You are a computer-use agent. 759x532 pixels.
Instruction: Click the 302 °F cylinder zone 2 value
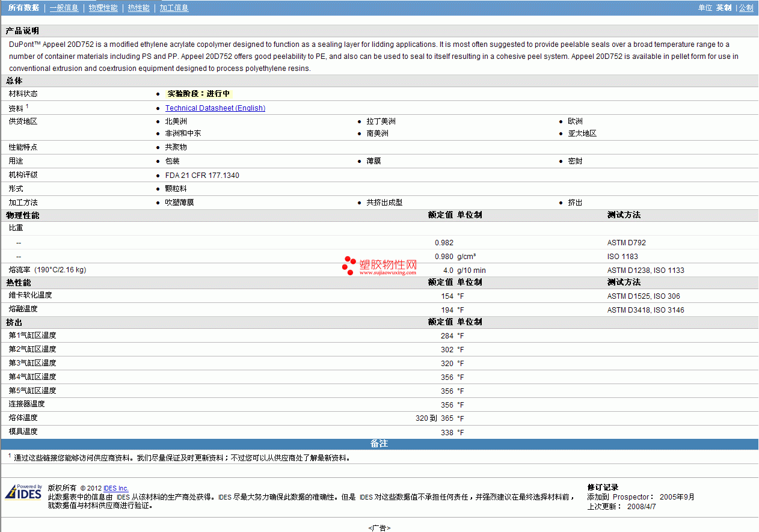click(447, 350)
